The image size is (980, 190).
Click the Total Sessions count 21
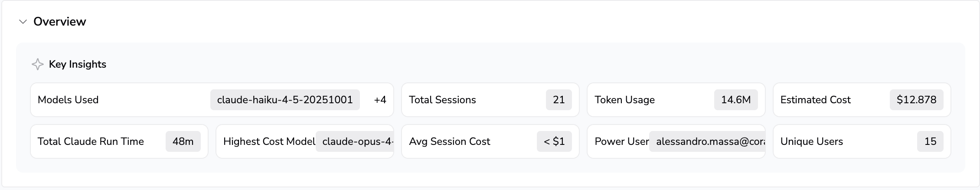559,100
